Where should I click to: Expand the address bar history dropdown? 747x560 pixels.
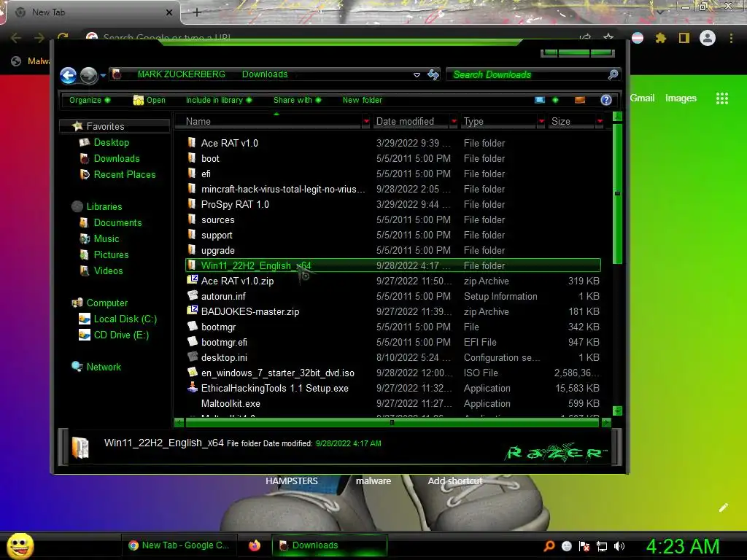click(x=417, y=75)
